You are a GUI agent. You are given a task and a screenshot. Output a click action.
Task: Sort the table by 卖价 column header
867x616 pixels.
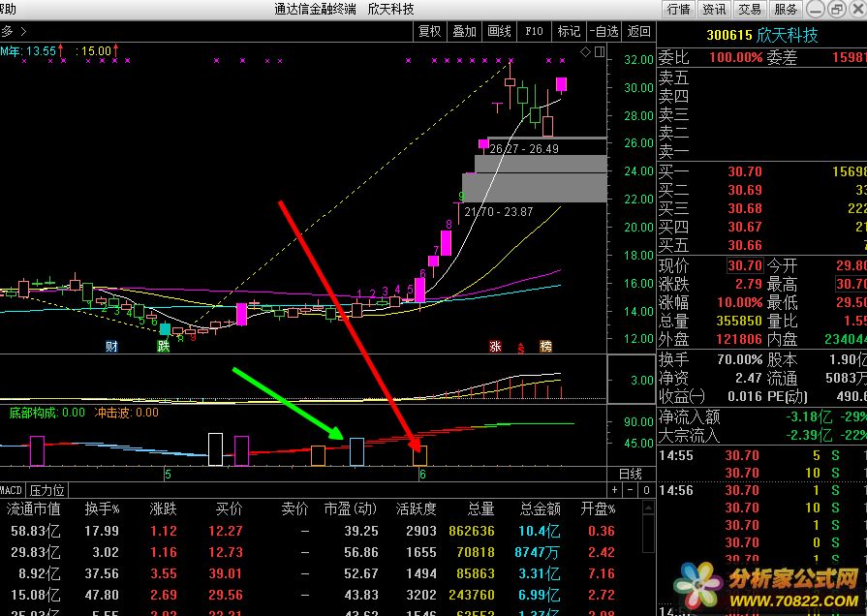[294, 508]
